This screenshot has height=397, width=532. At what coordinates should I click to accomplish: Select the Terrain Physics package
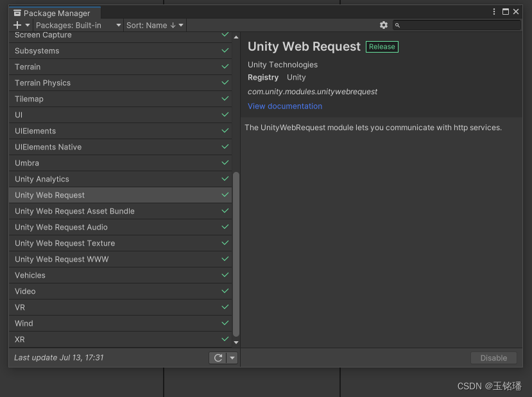click(121, 83)
